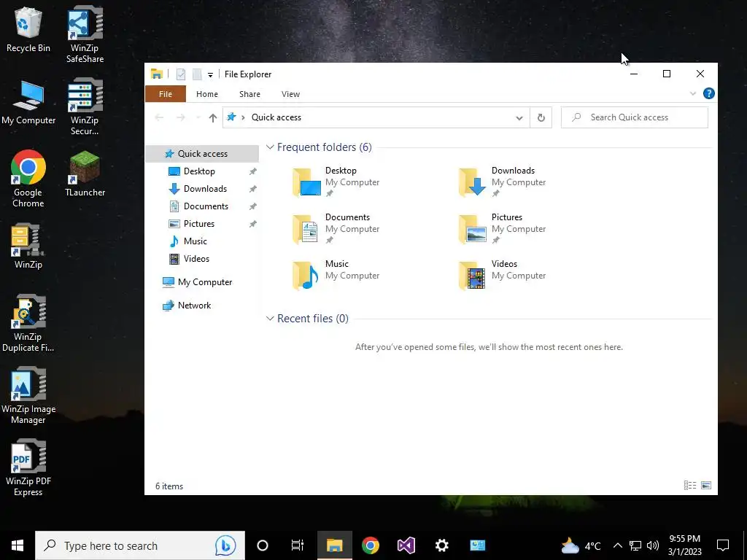
Task: Select the Pictures frequent folder
Action: coord(503,228)
